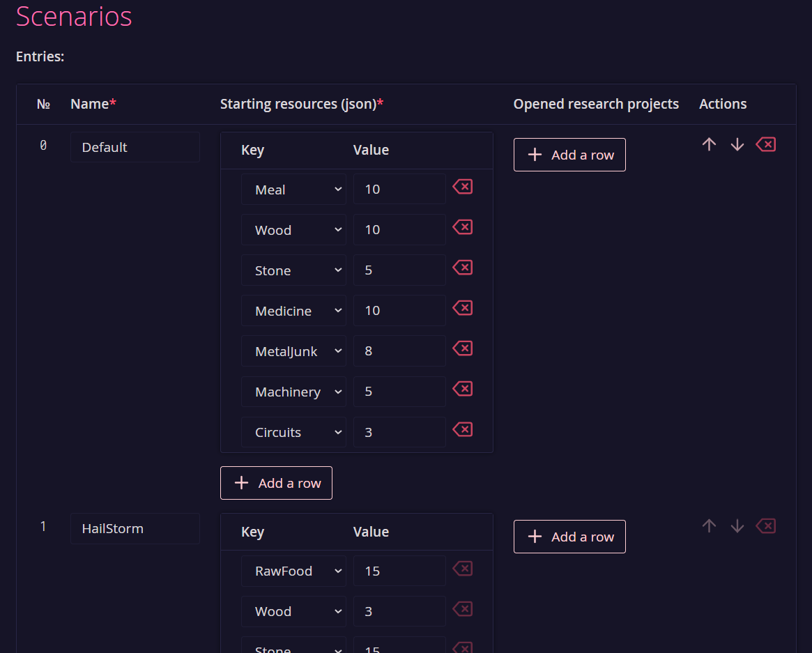The height and width of the screenshot is (653, 812).
Task: Open the Medicine key dropdown
Action: pos(293,311)
